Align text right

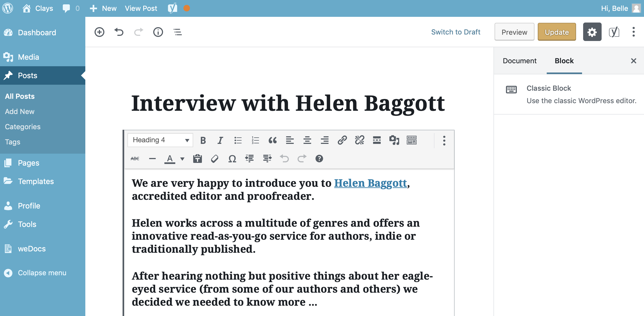(325, 140)
